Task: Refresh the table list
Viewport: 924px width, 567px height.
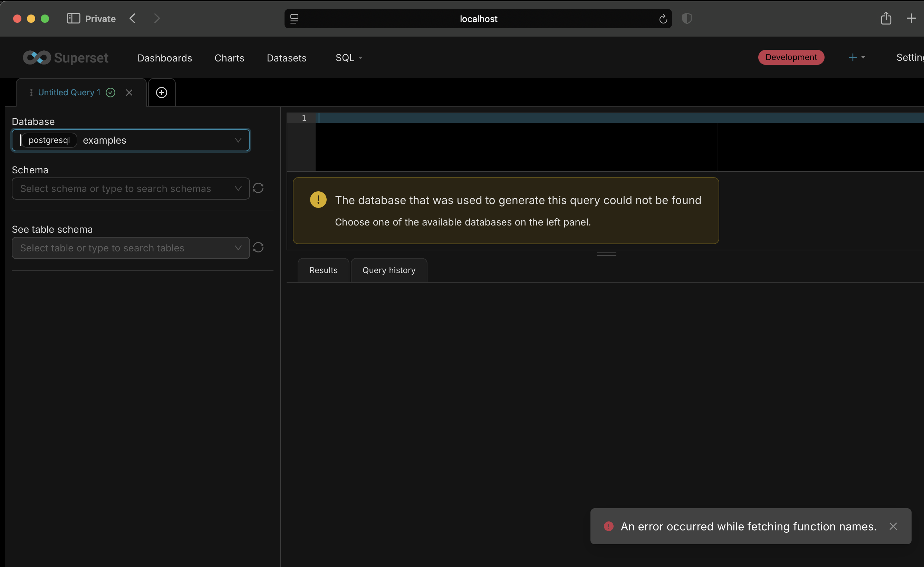Action: click(258, 248)
